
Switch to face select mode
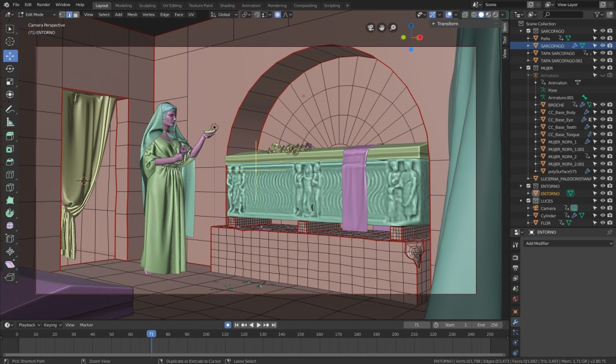click(76, 14)
